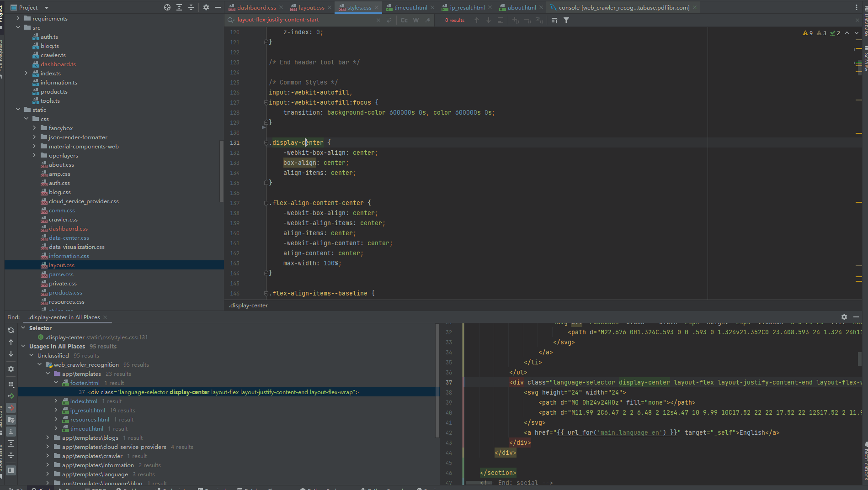868x490 pixels.
Task: Expand ip_result.html usage results
Action: point(56,410)
